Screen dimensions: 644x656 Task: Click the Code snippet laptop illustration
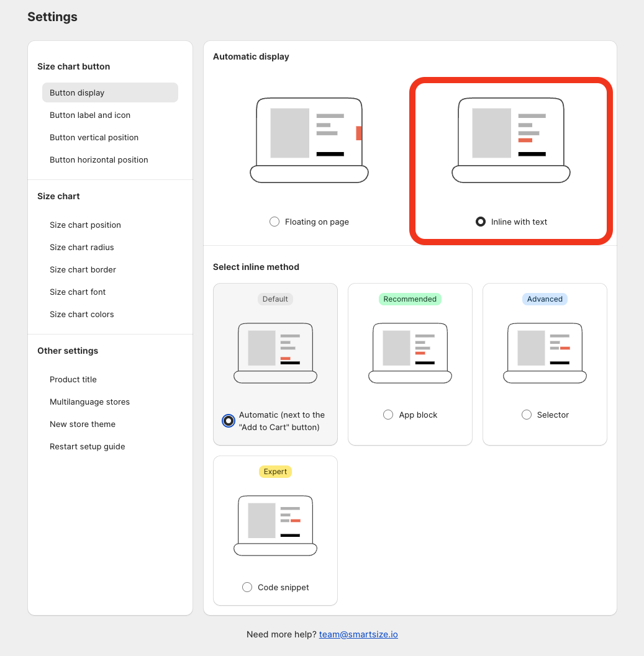tap(275, 525)
